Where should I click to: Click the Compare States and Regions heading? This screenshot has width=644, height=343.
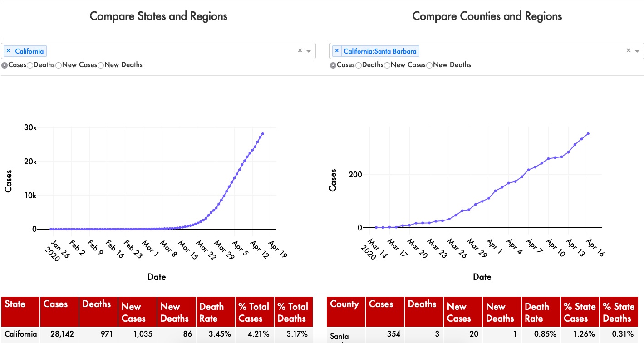[158, 16]
